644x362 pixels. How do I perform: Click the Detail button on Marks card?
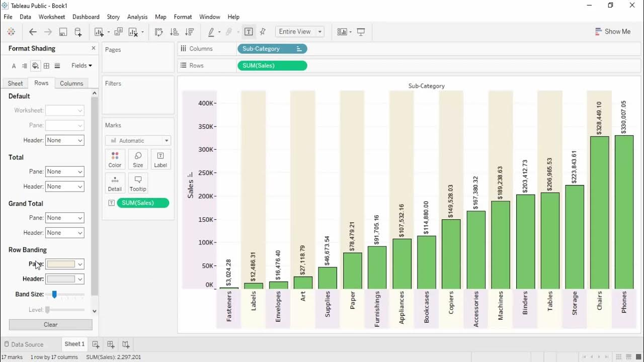click(x=115, y=184)
